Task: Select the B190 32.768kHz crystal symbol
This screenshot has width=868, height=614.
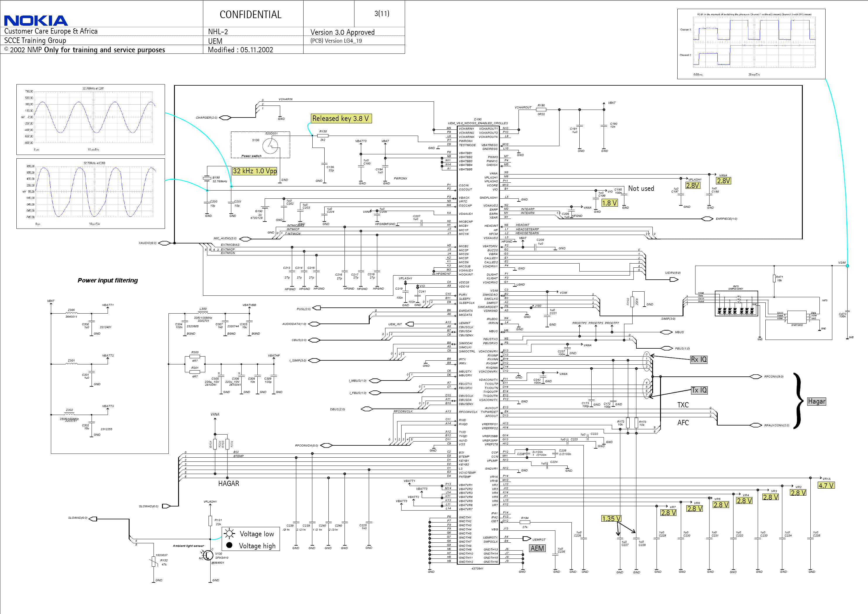Action: point(207,178)
